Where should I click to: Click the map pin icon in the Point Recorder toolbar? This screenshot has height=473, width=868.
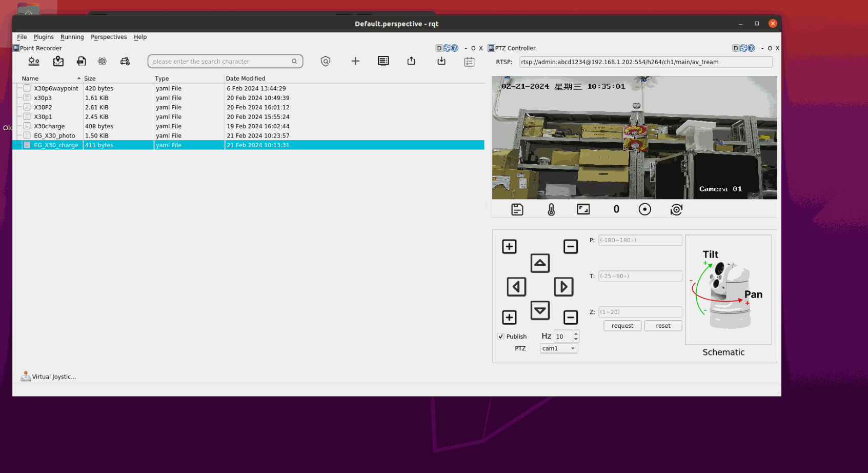(58, 62)
